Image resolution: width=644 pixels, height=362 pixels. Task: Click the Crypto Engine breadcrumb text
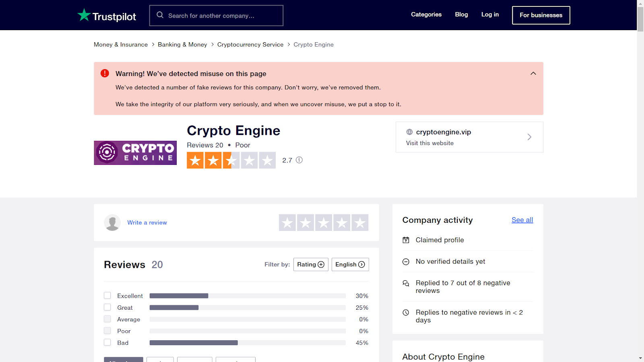[314, 45]
